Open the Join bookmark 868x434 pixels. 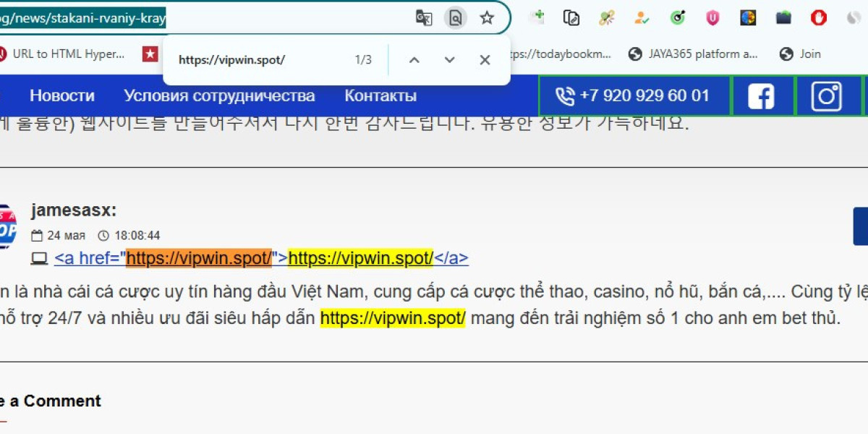pyautogui.click(x=801, y=54)
